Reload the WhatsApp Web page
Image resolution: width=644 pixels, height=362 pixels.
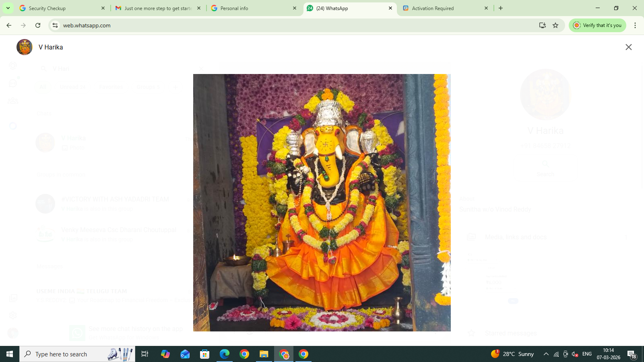[38, 25]
